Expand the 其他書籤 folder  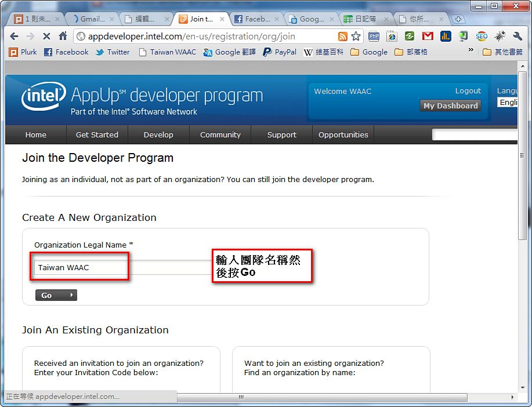pos(502,52)
